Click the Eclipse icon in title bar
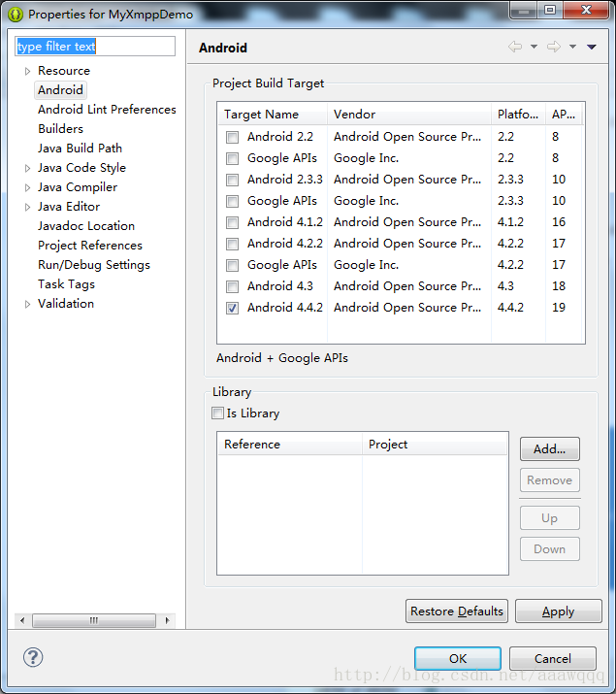Screen dimensions: 616x694 [x=16, y=15]
